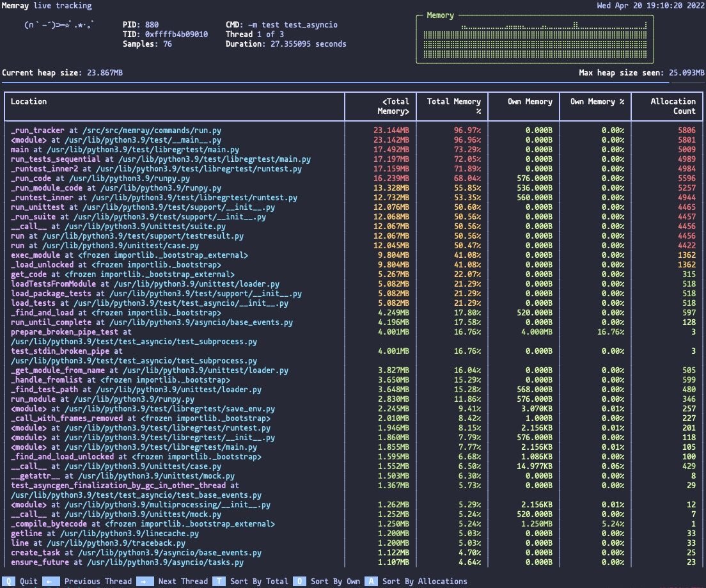The height and width of the screenshot is (588, 706).
Task: Select the run_module at runpy.py row
Action: point(353,399)
